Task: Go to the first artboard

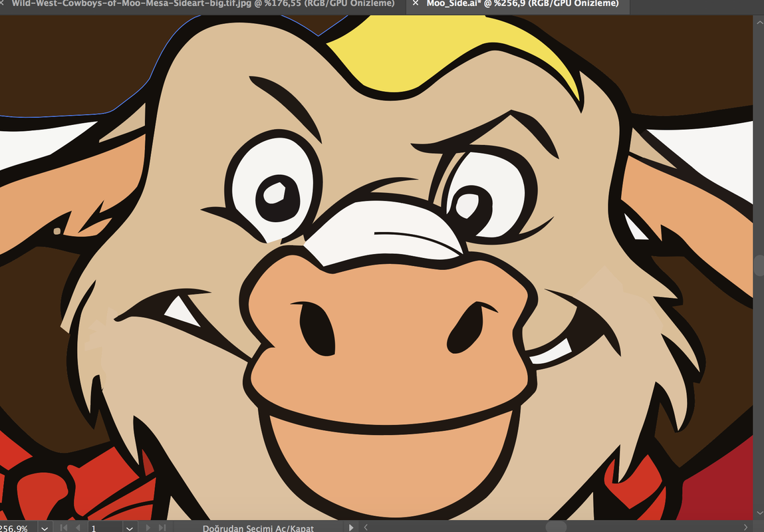Action: 63,527
